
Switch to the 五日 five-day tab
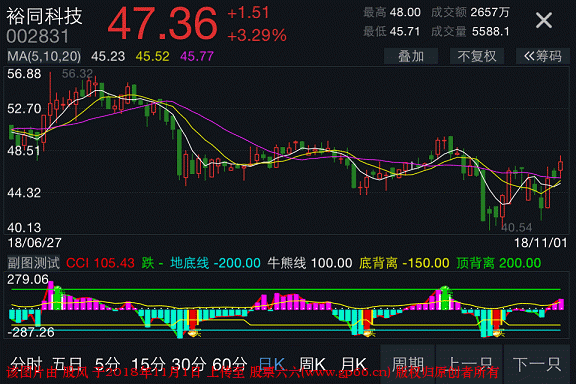pyautogui.click(x=68, y=365)
